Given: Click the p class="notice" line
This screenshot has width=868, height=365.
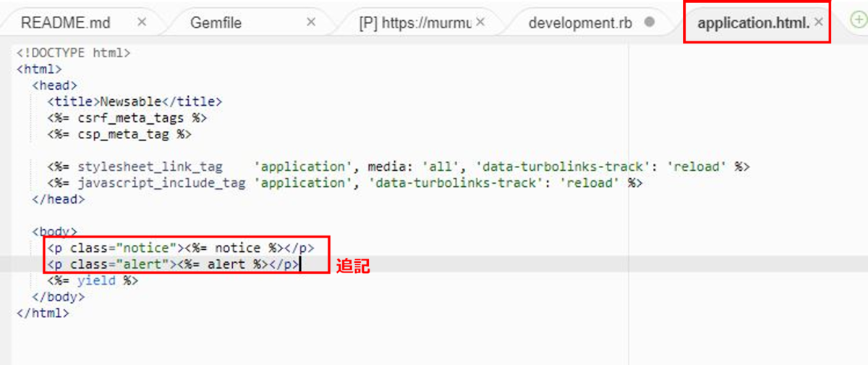Looking at the screenshot, I should coord(181,248).
